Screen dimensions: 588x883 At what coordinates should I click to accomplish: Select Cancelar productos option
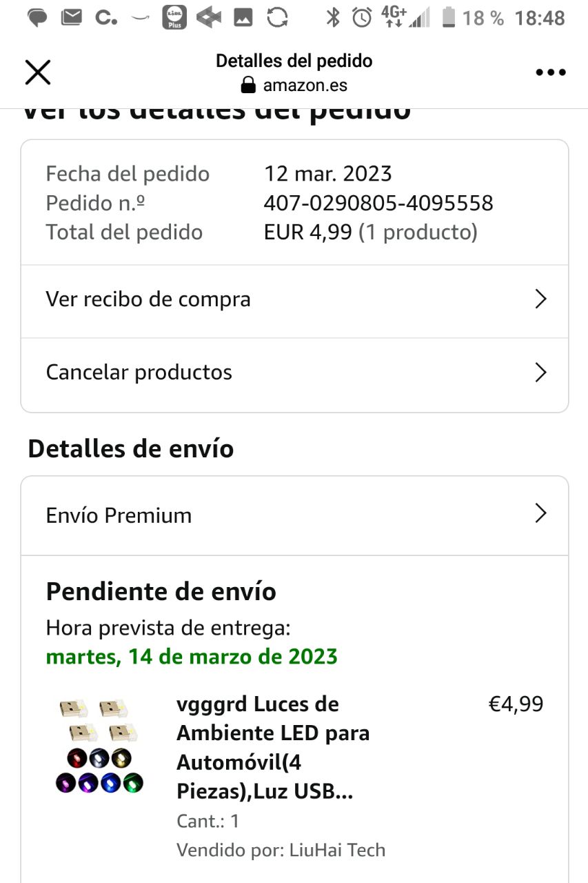[139, 373]
